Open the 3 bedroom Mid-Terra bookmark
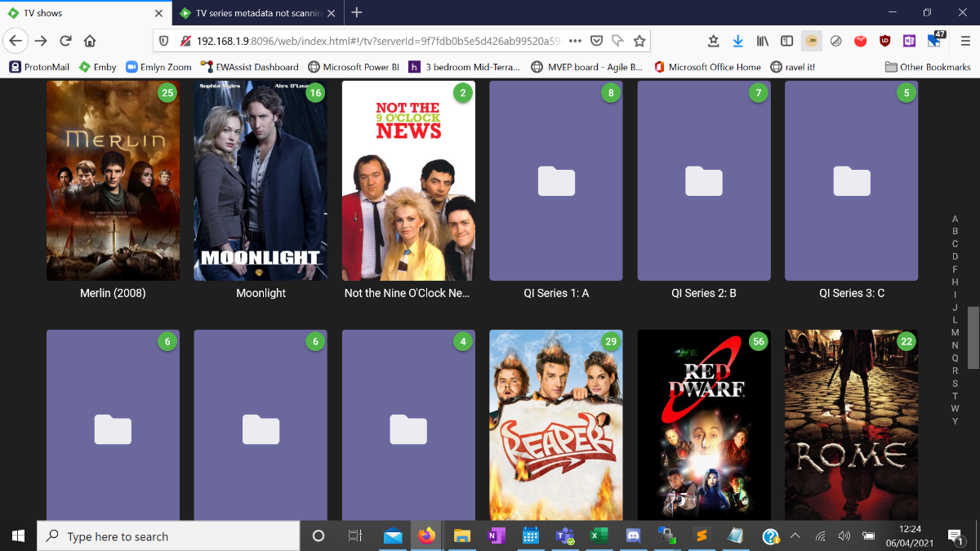This screenshot has height=551, width=980. click(465, 67)
